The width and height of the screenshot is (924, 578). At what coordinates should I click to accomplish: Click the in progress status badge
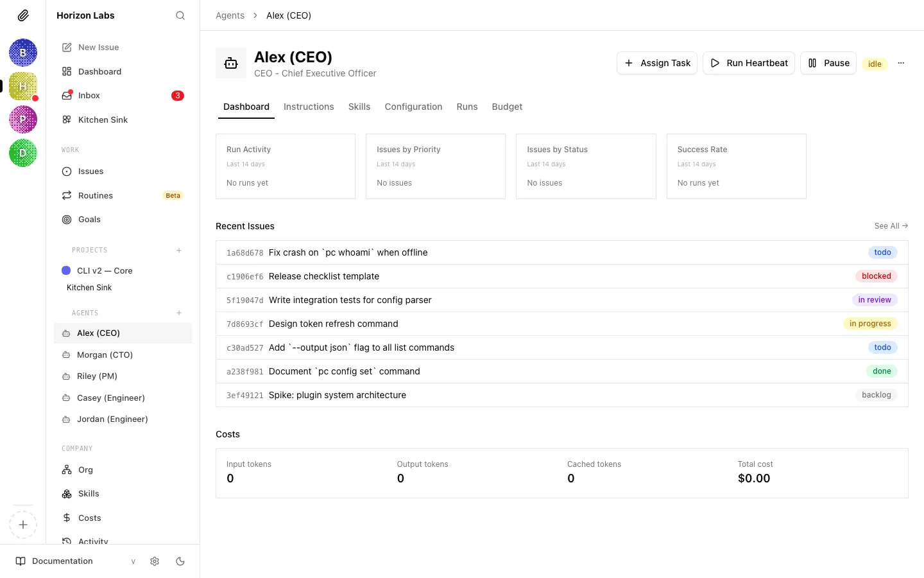tap(870, 324)
